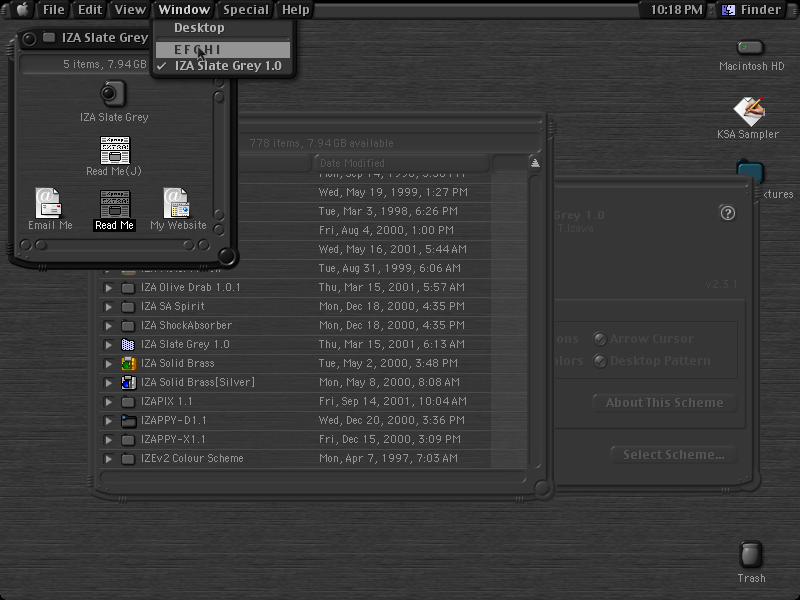Select the IZA Olive Drab 1.0.1 folder icon

pyautogui.click(x=128, y=288)
